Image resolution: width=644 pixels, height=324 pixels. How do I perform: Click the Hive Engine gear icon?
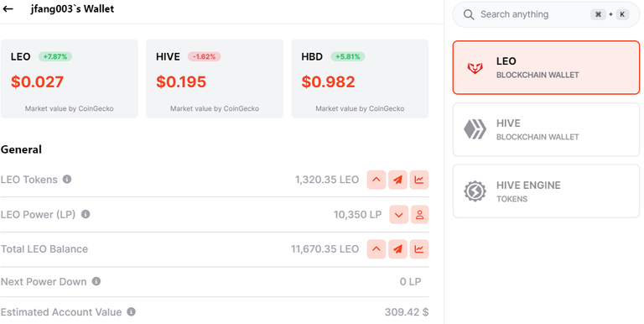pos(475,191)
